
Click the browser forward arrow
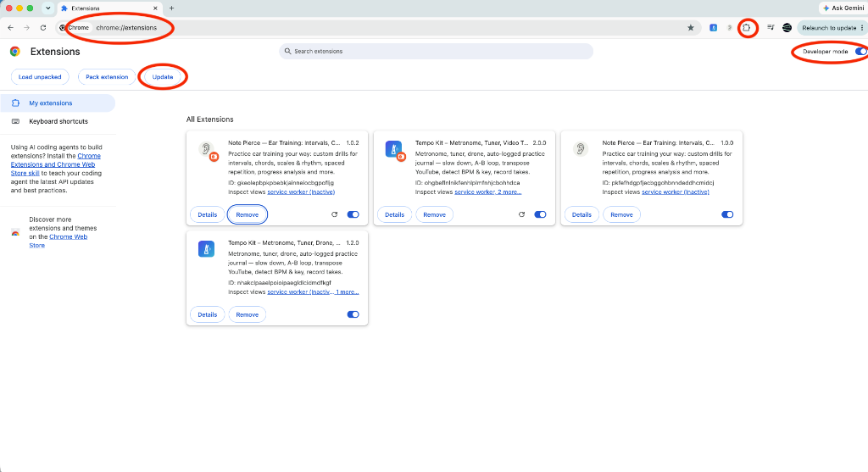tap(26, 28)
